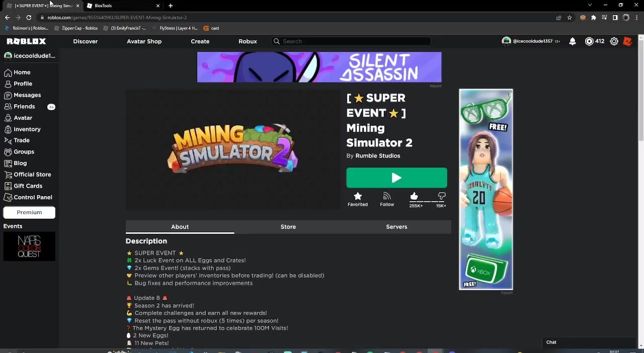The width and height of the screenshot is (644, 353).
Task: Open the Rolimon's | Roblox bookmark
Action: coord(27,28)
